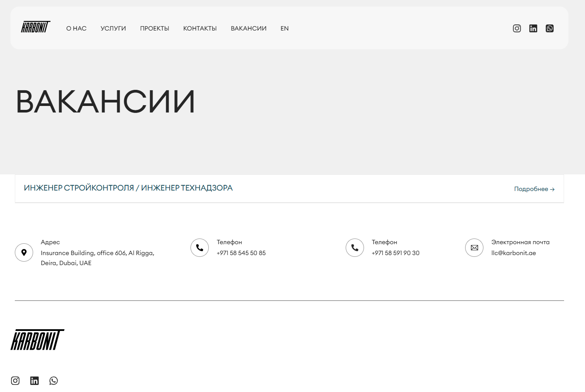Screen dimensions: 585x392
Task: Switch site language to EN
Action: pos(284,28)
